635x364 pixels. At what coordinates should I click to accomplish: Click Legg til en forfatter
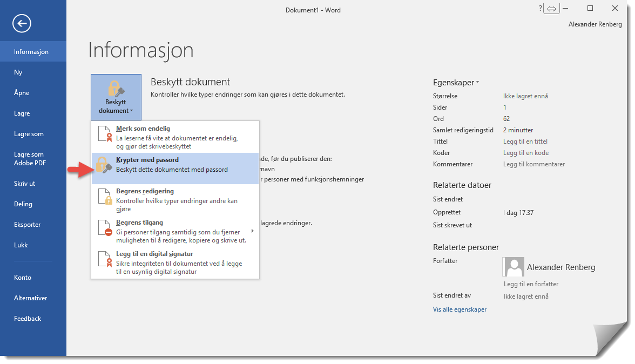point(531,284)
